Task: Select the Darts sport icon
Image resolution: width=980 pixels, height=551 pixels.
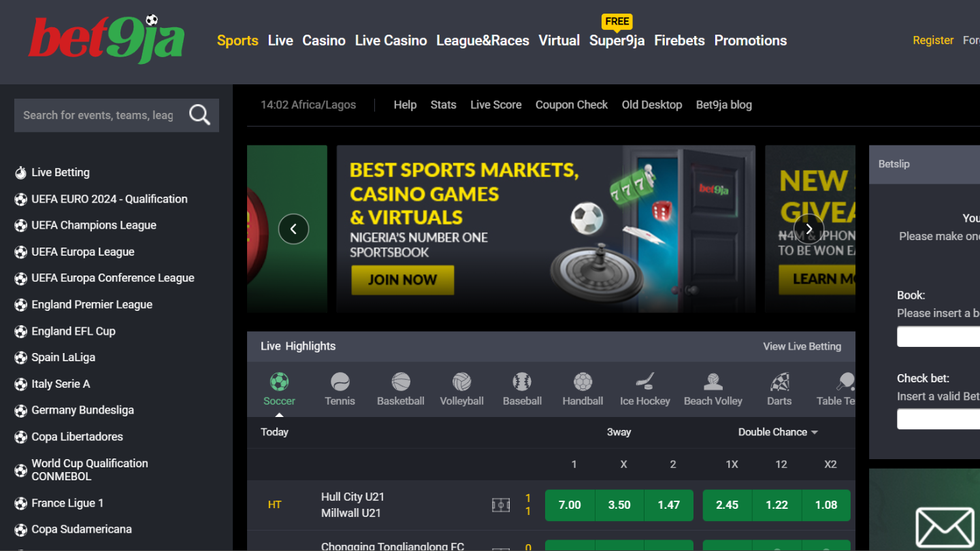Action: coord(779,382)
